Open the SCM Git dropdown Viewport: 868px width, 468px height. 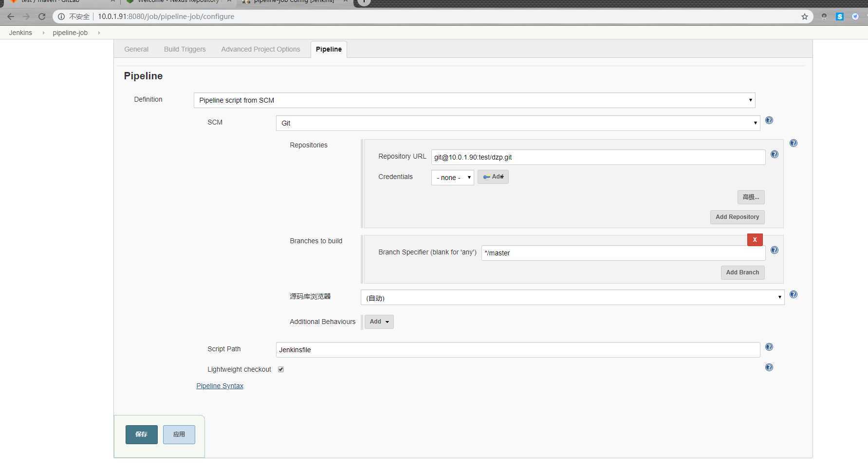pyautogui.click(x=518, y=123)
